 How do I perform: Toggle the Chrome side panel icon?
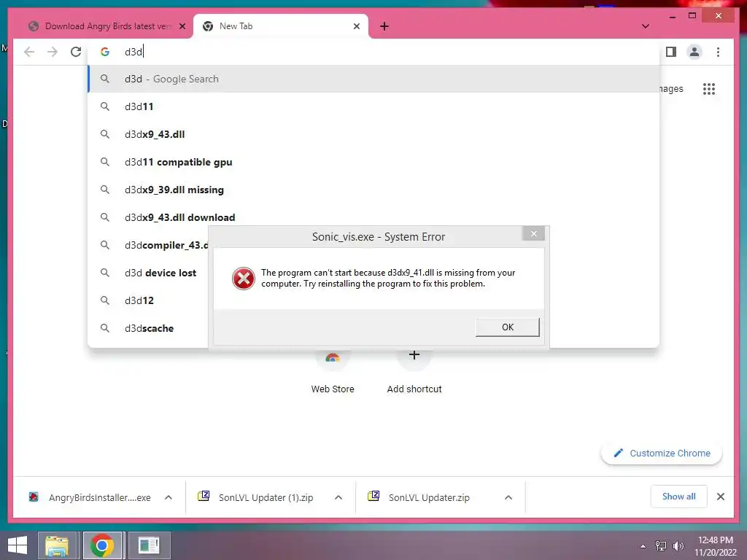pyautogui.click(x=671, y=52)
